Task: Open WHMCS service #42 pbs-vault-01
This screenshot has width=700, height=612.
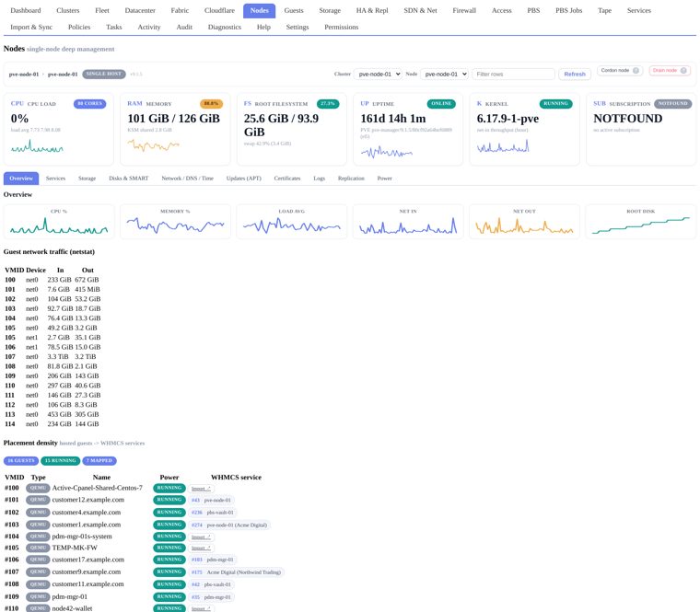Action: click(x=211, y=584)
